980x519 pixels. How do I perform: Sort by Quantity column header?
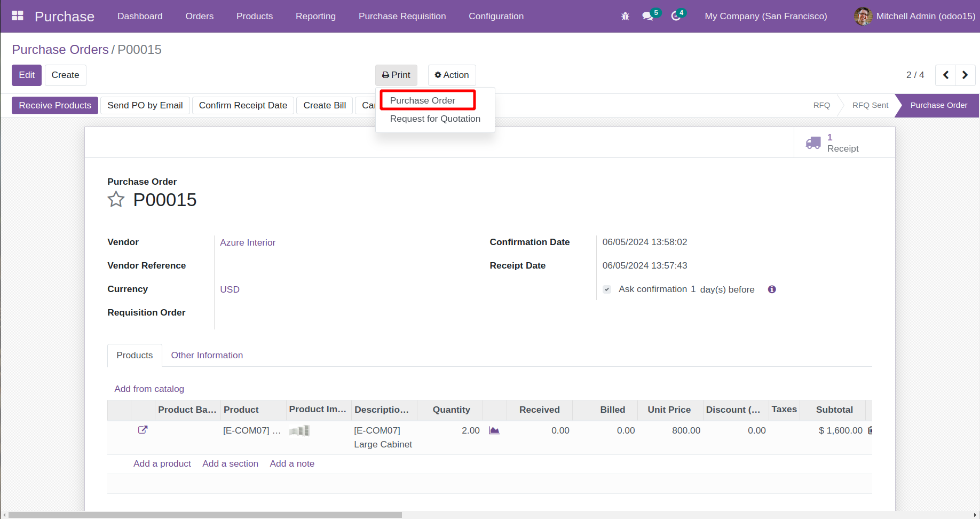tap(451, 410)
